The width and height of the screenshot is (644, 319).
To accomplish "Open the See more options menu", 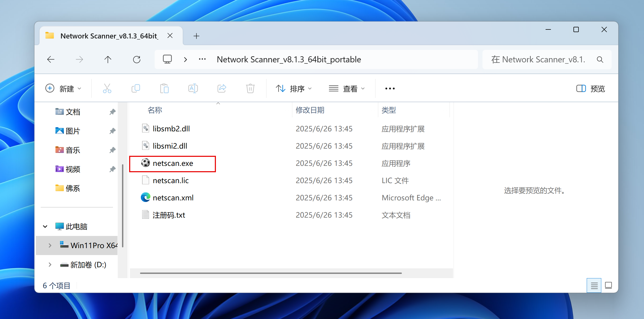I will [x=390, y=89].
